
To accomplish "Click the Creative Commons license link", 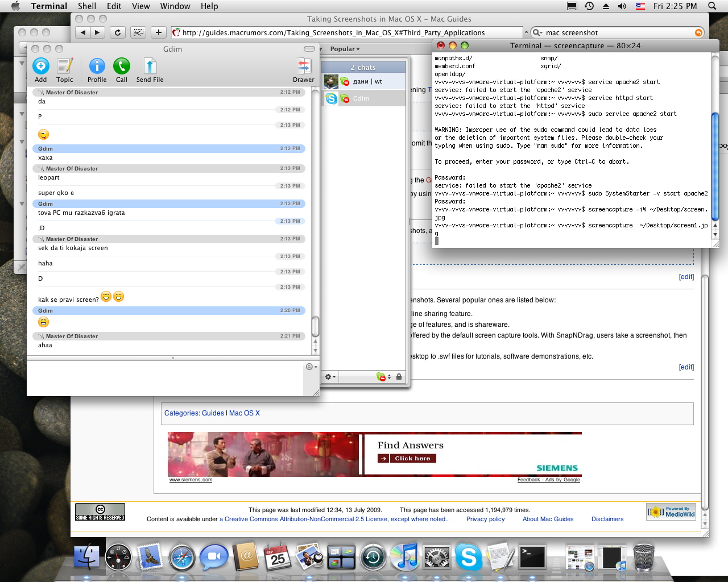I will (x=334, y=519).
